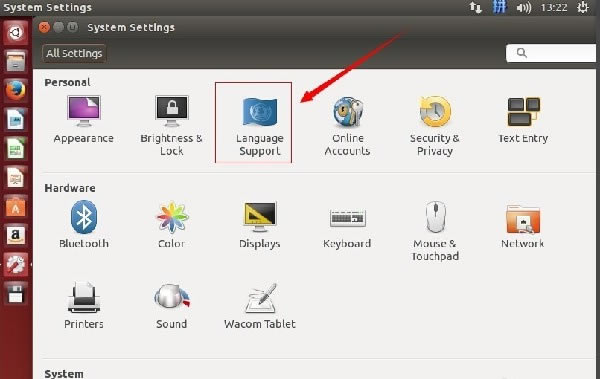Launch LibreOffice Impress from launcher

[x=15, y=178]
